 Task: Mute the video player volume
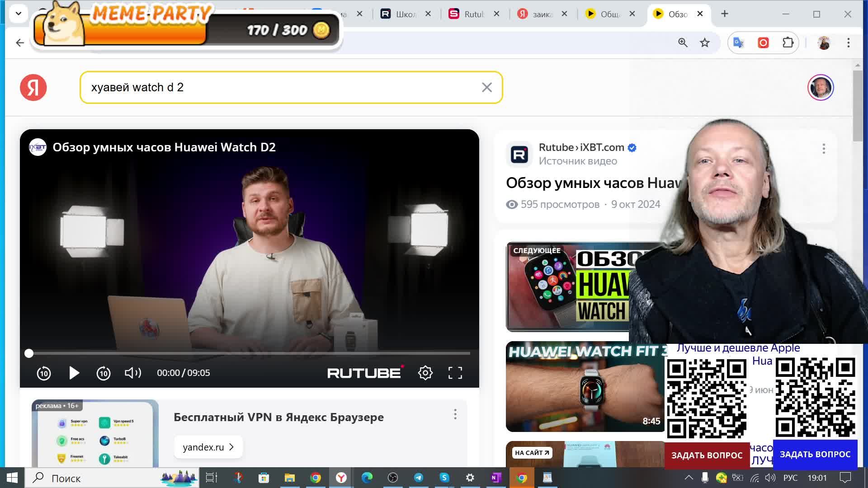pos(132,373)
